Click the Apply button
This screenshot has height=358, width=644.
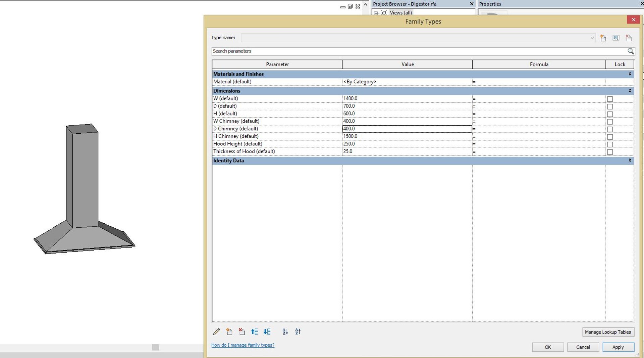click(618, 347)
